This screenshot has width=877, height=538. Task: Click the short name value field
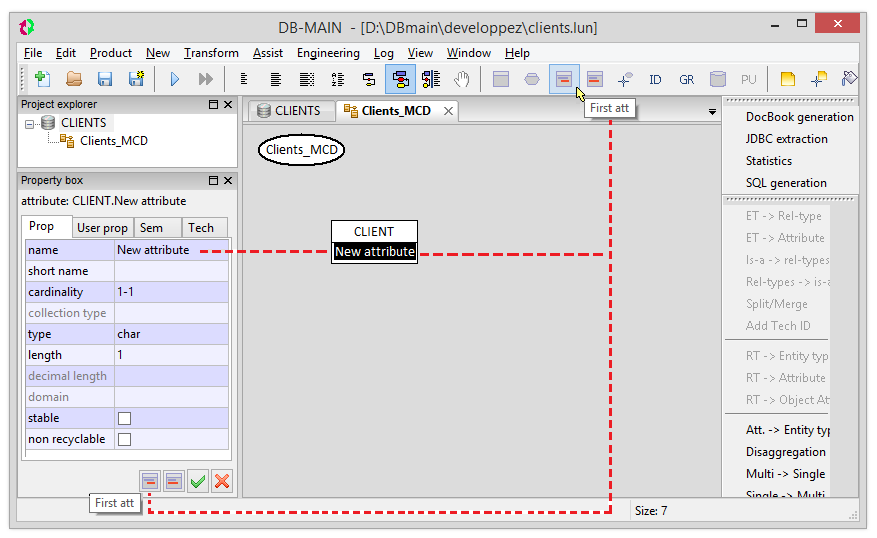point(171,271)
